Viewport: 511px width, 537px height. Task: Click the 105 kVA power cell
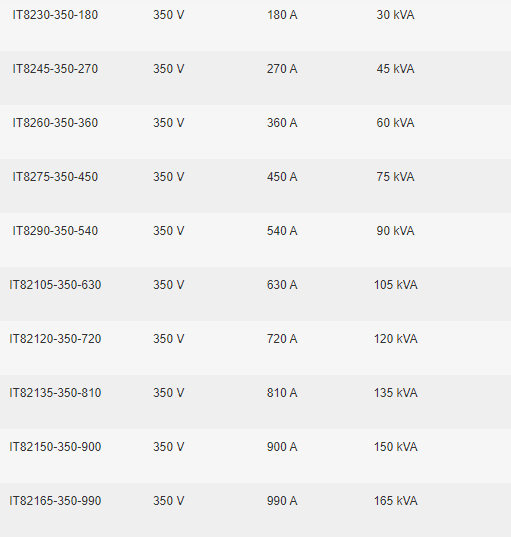396,285
